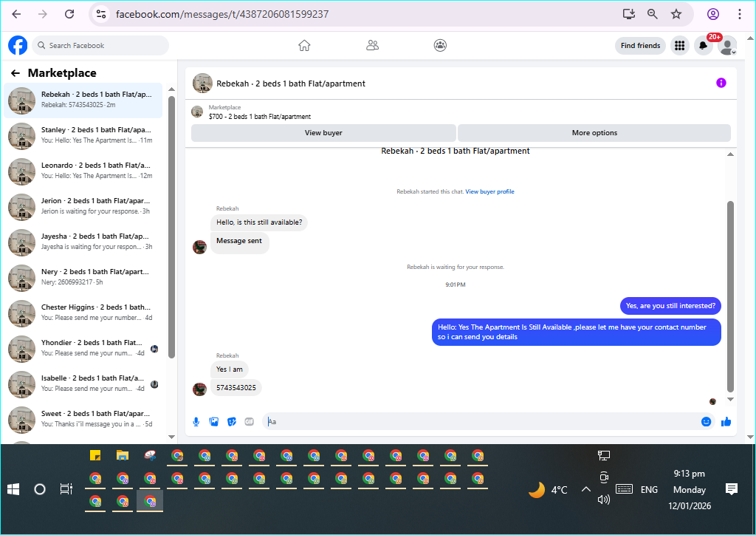Send a thumbs-up like
The height and width of the screenshot is (535, 756).
[726, 422]
